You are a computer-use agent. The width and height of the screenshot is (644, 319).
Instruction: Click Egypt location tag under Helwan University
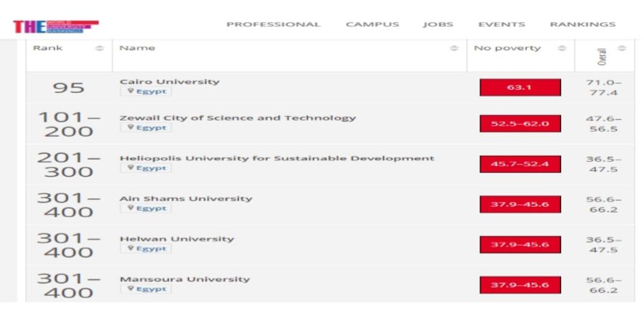tap(146, 249)
